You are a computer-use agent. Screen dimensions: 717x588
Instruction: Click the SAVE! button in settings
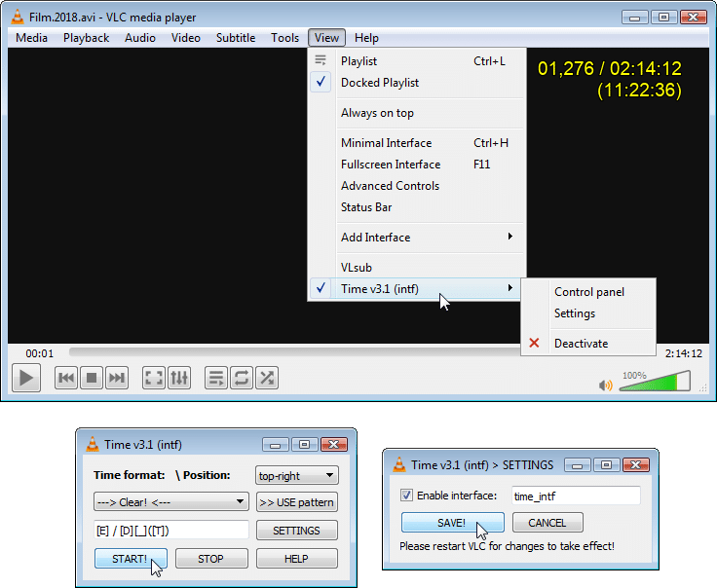(452, 523)
